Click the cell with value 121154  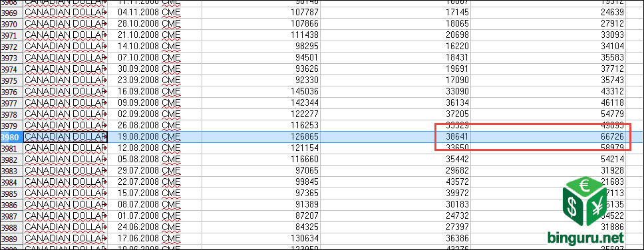click(x=261, y=148)
